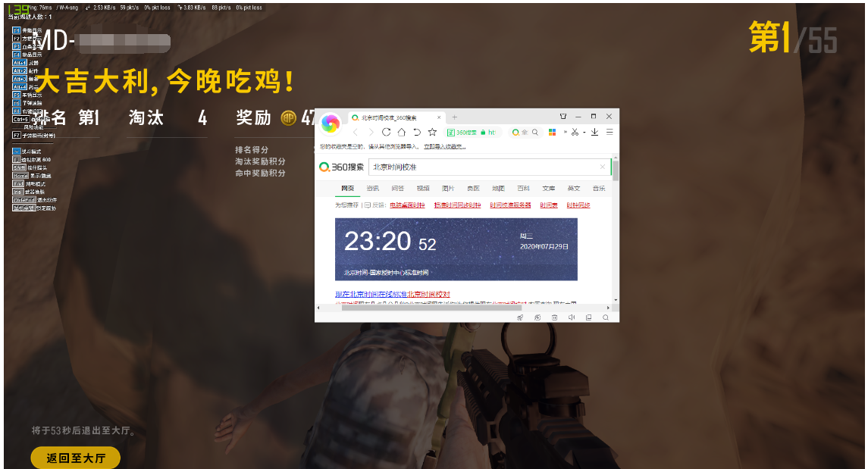
Task: Click the status bar icon right of the rocket
Action: [537, 317]
